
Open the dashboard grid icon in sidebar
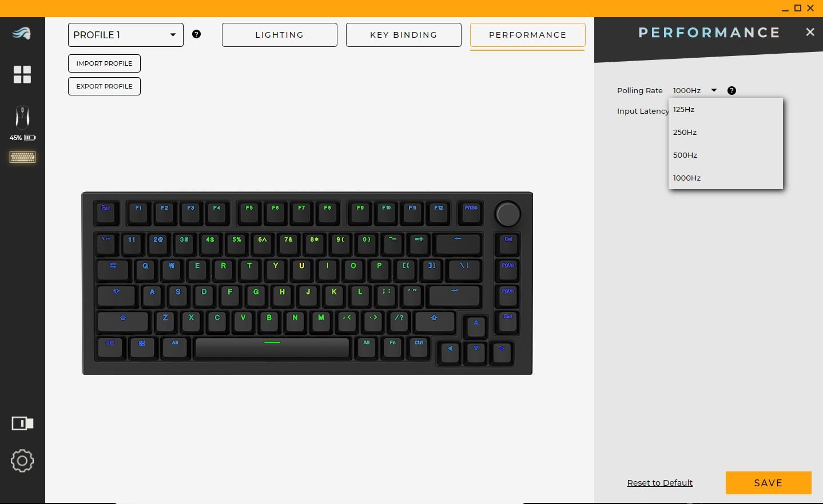pyautogui.click(x=22, y=74)
